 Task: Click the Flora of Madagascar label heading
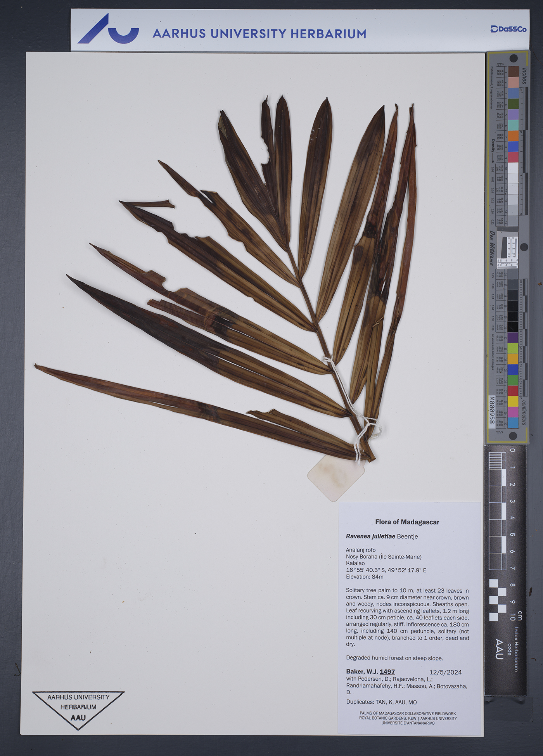click(407, 522)
